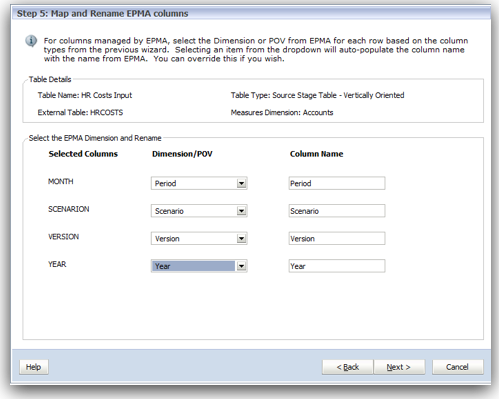The height and width of the screenshot is (399, 499).
Task: Click External Table: HRCOSTS text
Action: 80,113
